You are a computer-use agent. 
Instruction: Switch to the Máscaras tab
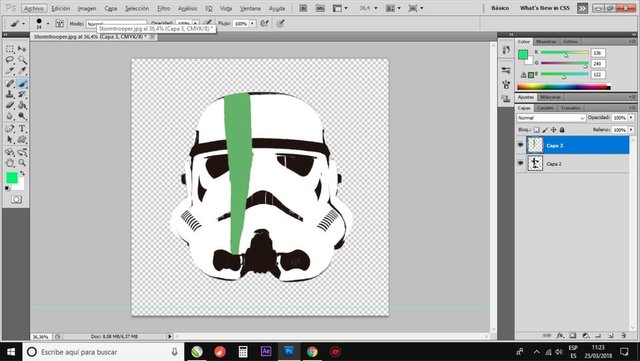pos(550,97)
